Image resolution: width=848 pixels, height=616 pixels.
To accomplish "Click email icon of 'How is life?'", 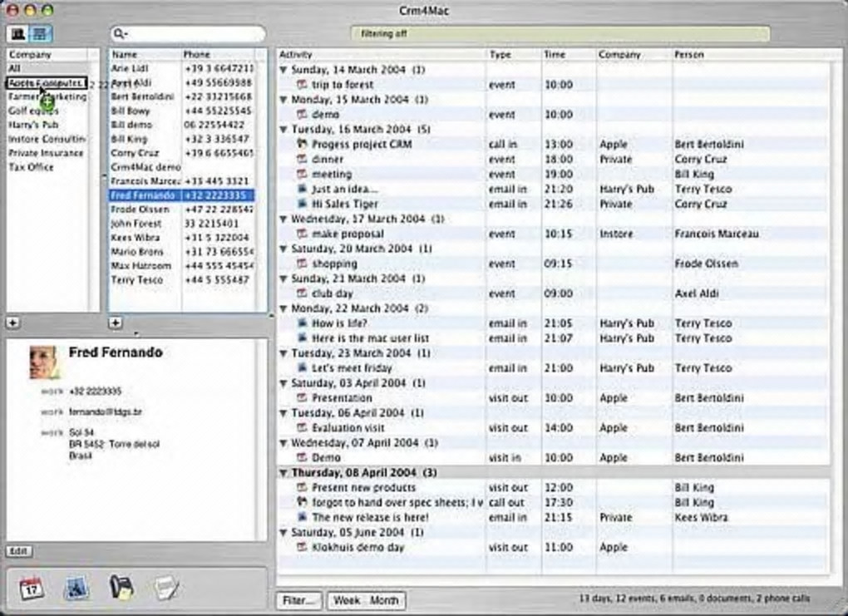I will tap(303, 323).
